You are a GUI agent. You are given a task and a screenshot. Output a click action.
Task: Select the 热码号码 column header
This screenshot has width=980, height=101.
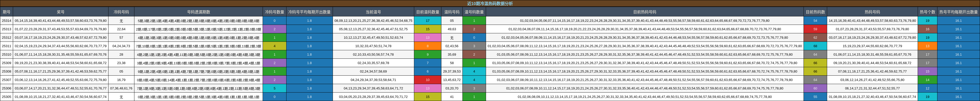tap(872, 12)
